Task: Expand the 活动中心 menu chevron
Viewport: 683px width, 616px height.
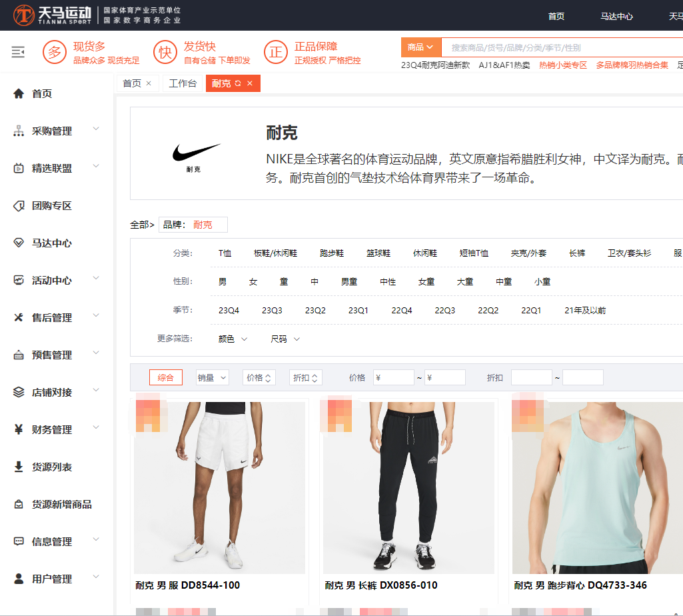Action: (96, 278)
